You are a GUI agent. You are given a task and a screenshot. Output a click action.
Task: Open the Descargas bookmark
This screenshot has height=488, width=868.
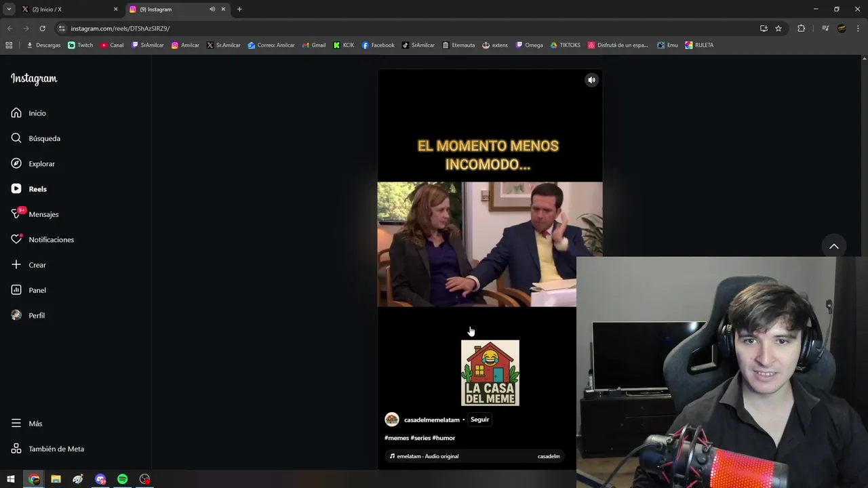click(43, 45)
